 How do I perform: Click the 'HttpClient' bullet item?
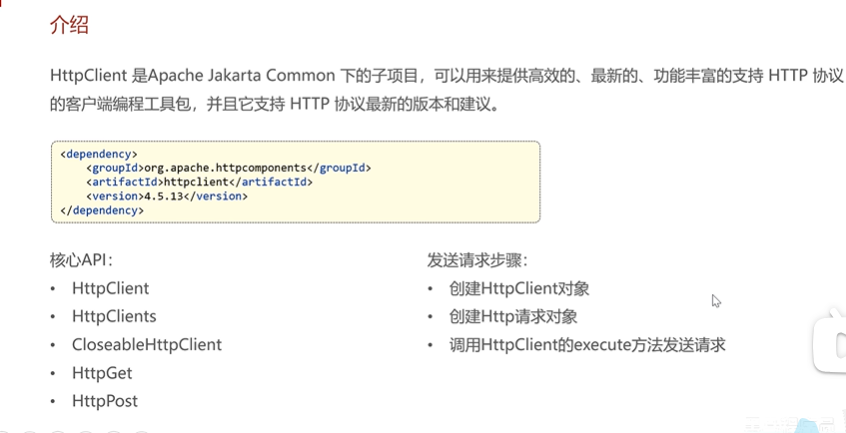tap(110, 288)
